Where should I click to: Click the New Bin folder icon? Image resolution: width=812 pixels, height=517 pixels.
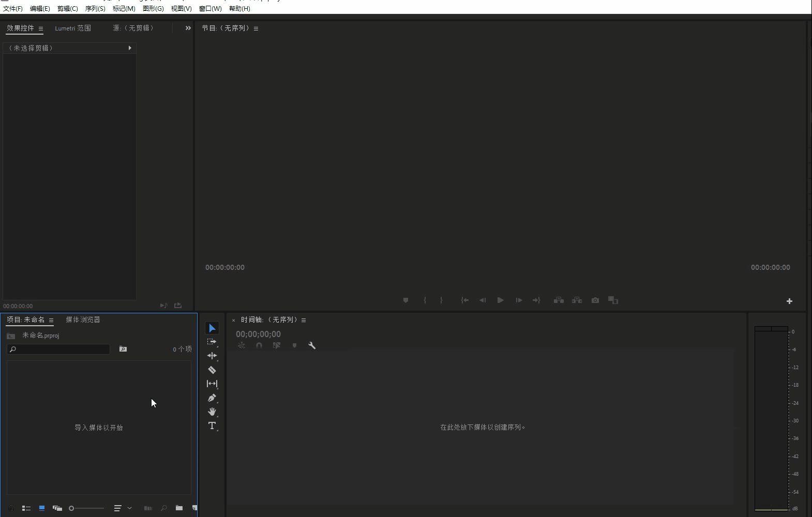point(179,508)
